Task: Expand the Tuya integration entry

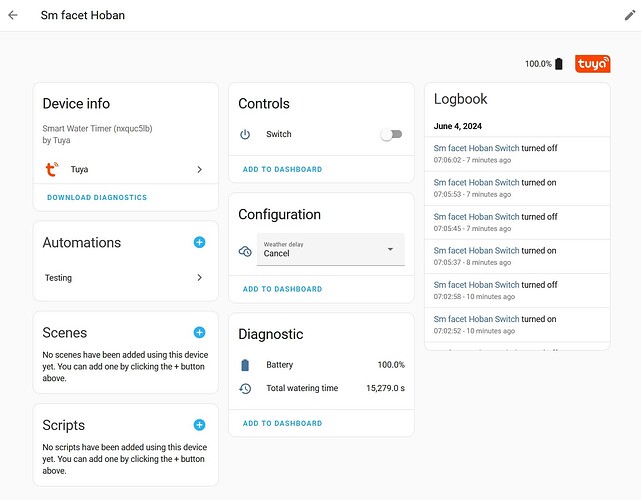Action: tap(199, 170)
